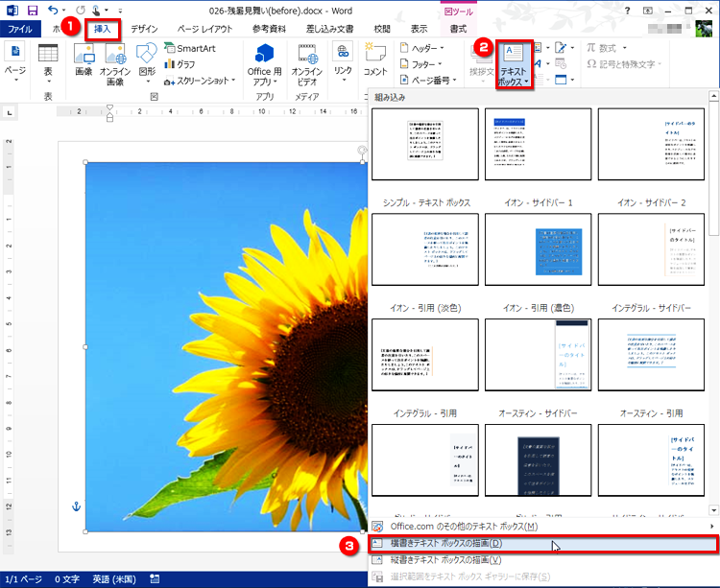The width and height of the screenshot is (720, 588).
Task: Click the anchor icon beside the picture
Action: click(76, 506)
